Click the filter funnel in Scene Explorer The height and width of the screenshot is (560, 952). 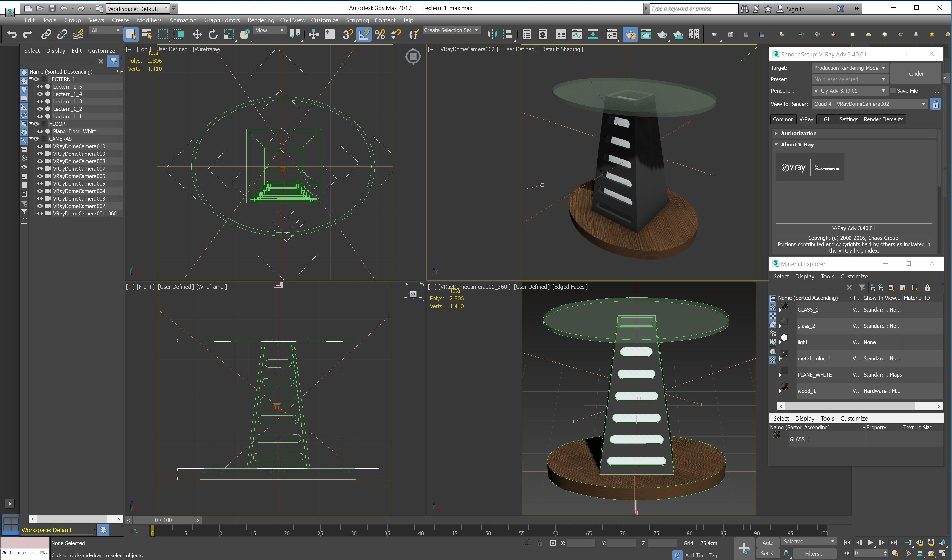pyautogui.click(x=113, y=61)
